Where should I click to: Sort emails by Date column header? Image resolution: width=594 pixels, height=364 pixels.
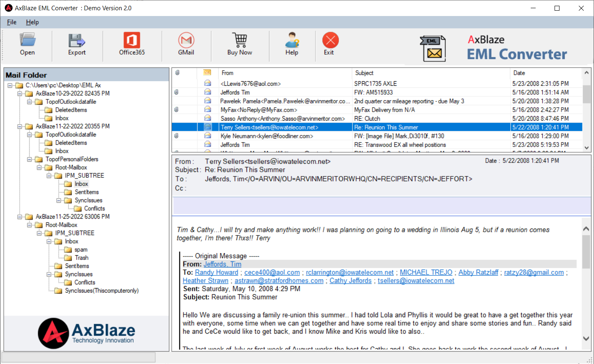(x=546, y=73)
